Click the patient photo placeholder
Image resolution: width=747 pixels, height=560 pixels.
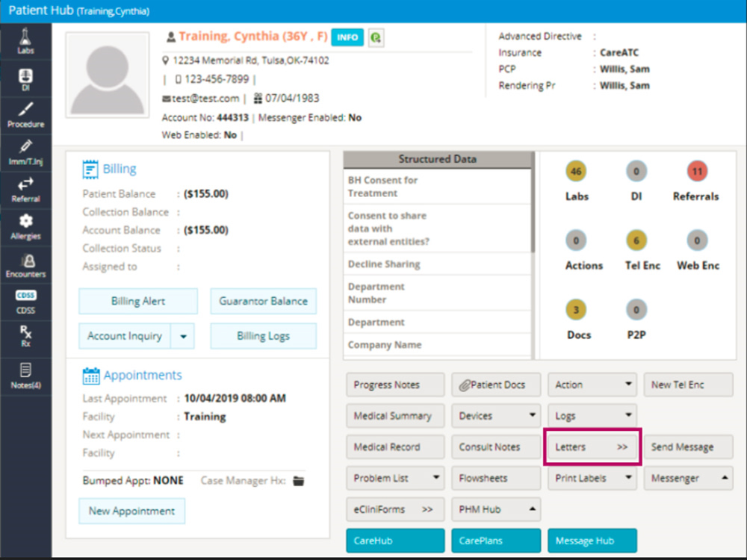click(107, 75)
